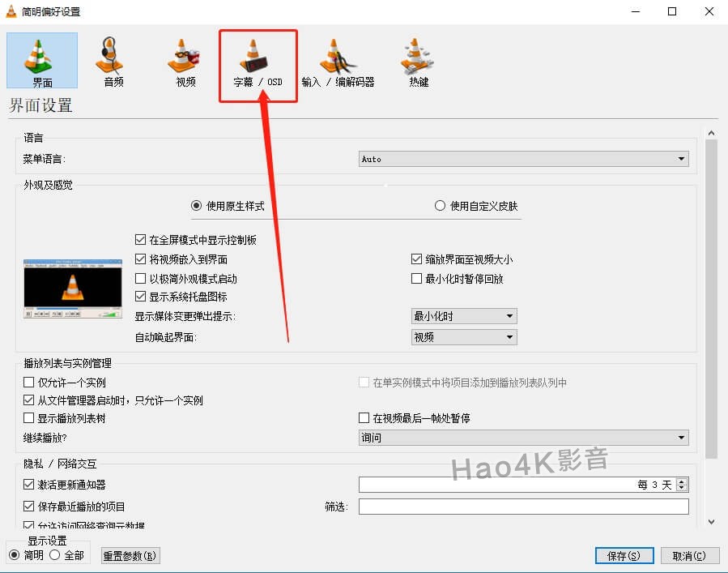Viewport: 728px width, 573px height.
Task: Decrease update interval with spinner down arrow
Action: pos(682,488)
